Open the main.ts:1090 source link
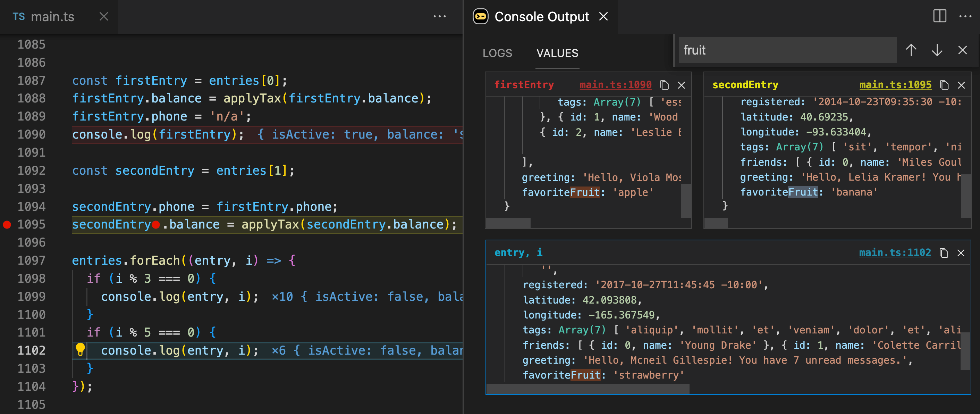This screenshot has height=414, width=980. [x=615, y=85]
